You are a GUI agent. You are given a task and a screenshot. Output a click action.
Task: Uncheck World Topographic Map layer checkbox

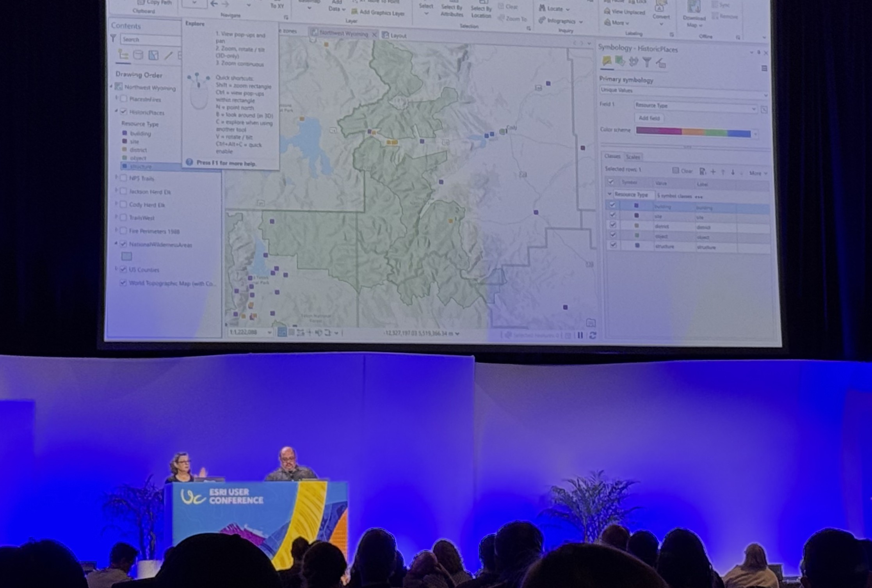(124, 283)
